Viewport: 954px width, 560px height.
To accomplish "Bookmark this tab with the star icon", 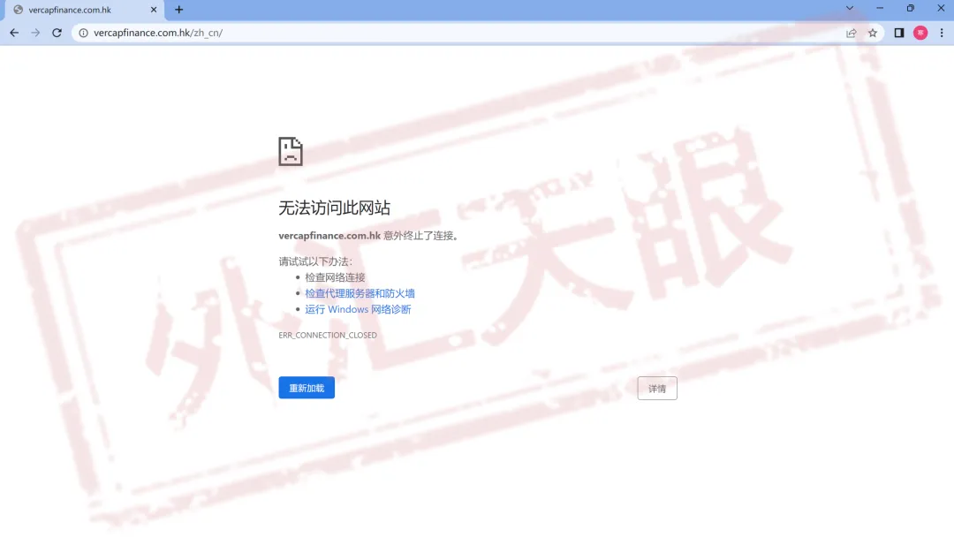I will coord(873,33).
